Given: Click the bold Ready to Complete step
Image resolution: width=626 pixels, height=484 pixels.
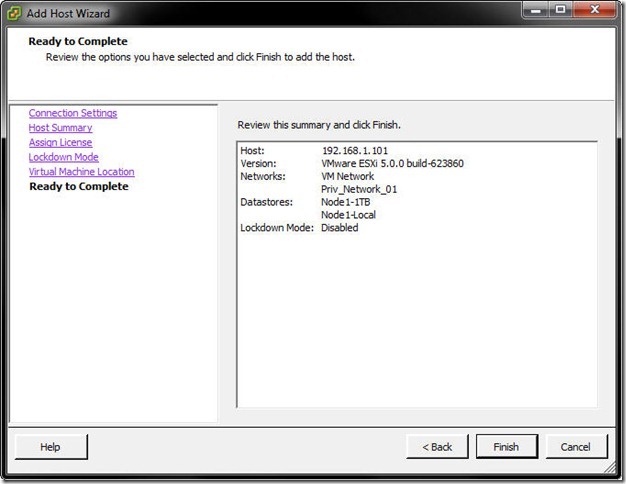Looking at the screenshot, I should [79, 187].
